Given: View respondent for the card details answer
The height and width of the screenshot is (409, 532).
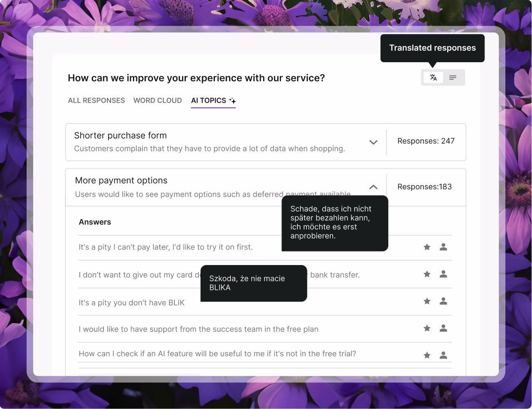Looking at the screenshot, I should tap(443, 274).
